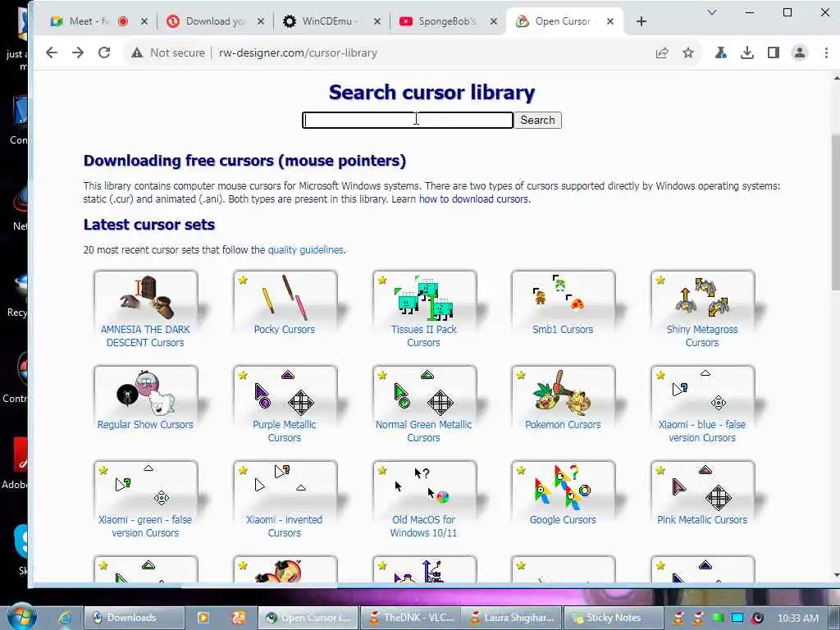Screen dimensions: 840x630
Task: Open Google Cursors set
Action: pyautogui.click(x=563, y=519)
